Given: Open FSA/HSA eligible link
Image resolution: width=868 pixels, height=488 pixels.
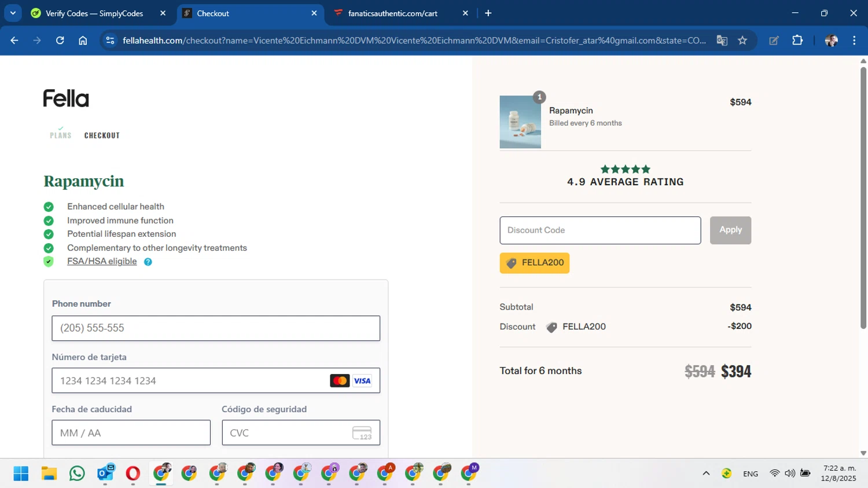Looking at the screenshot, I should pyautogui.click(x=102, y=261).
